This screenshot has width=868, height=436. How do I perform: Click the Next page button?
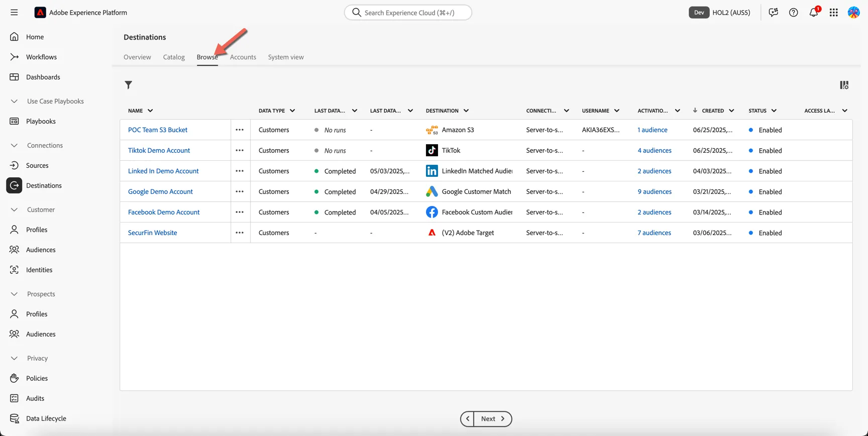493,419
